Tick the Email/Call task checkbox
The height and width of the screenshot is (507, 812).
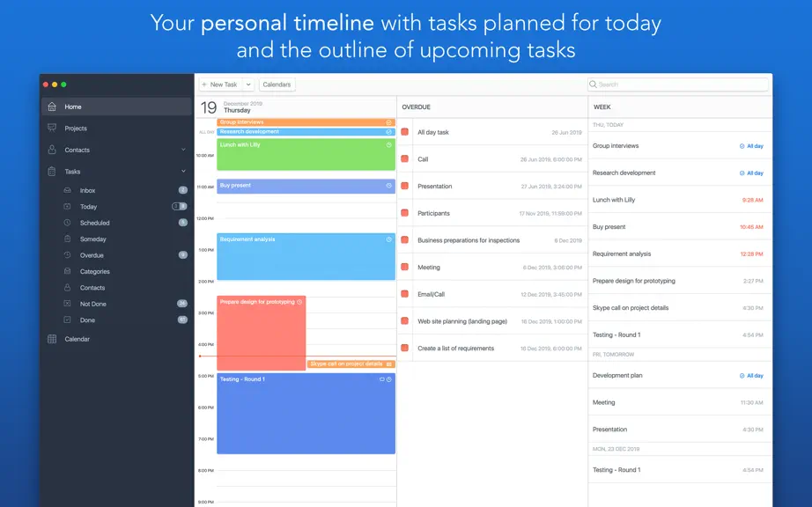tap(405, 294)
